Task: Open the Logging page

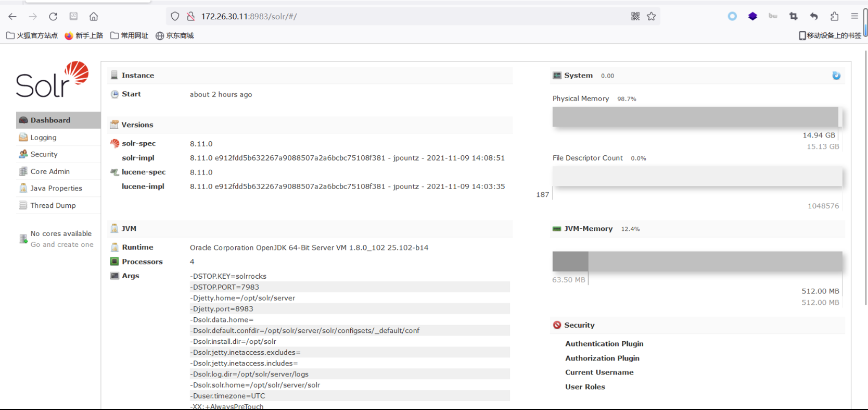Action: click(x=58, y=138)
